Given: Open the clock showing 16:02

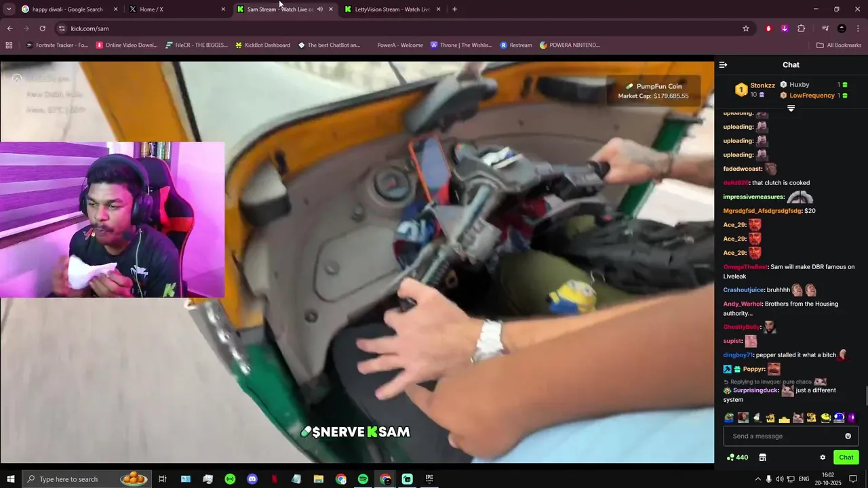Looking at the screenshot, I should 828,479.
